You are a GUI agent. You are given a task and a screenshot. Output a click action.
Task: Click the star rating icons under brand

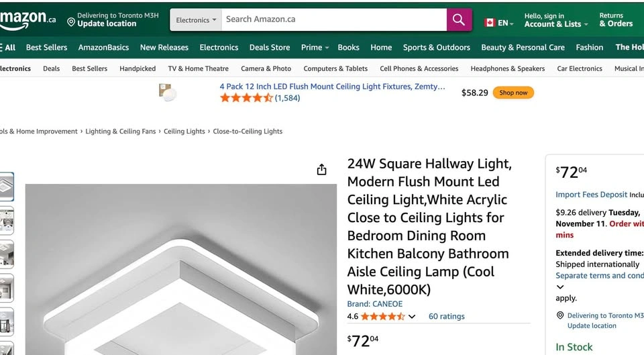382,316
